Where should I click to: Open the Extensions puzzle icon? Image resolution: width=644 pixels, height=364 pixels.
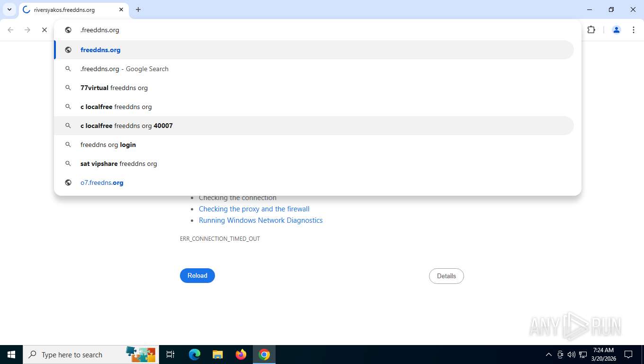(591, 30)
